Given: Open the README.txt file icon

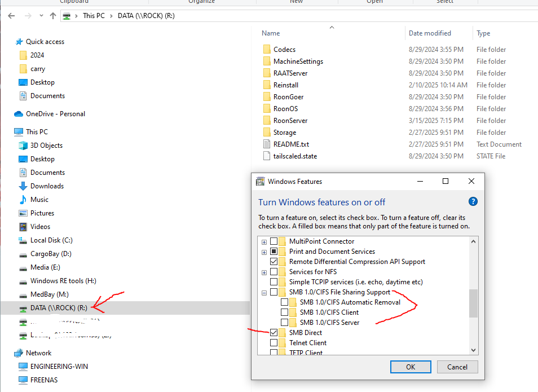Looking at the screenshot, I should click(x=267, y=144).
